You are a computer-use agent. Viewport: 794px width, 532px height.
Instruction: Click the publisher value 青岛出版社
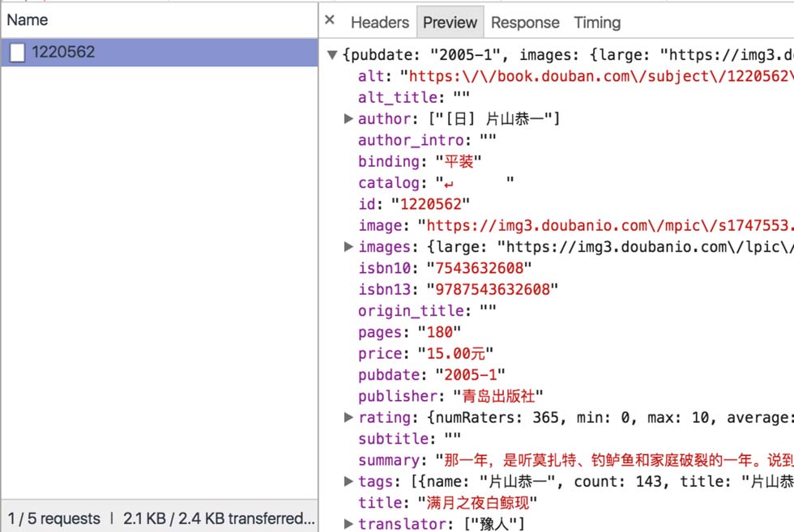(x=498, y=396)
